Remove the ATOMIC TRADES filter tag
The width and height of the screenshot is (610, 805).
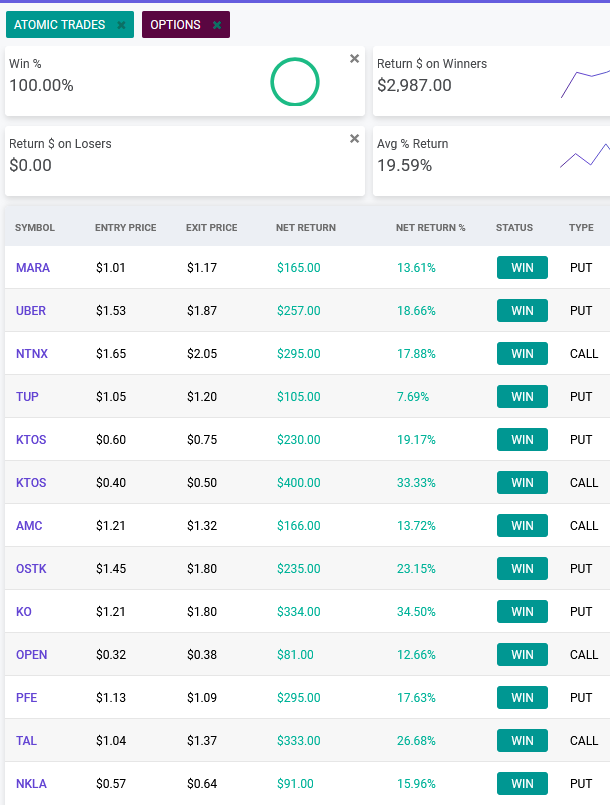tap(121, 25)
